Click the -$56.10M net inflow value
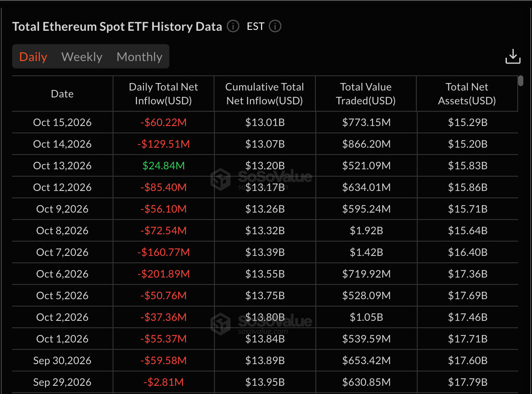This screenshot has width=532, height=394. 164,209
